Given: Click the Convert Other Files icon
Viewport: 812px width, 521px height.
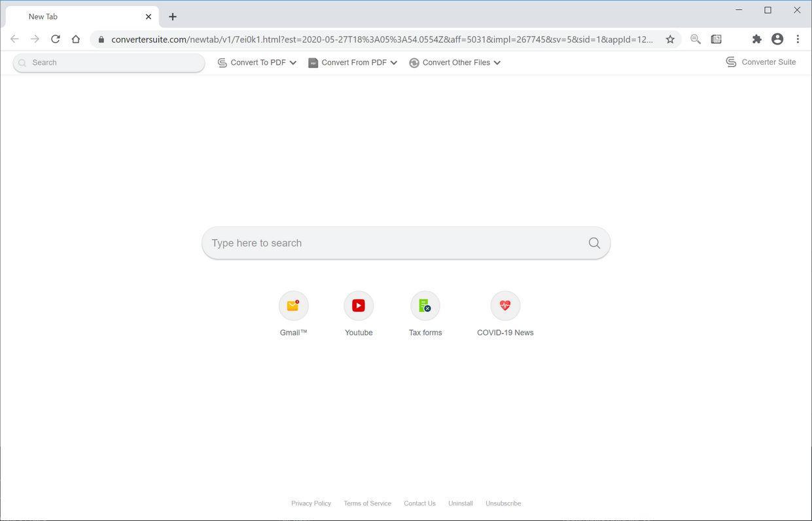Looking at the screenshot, I should [x=414, y=63].
